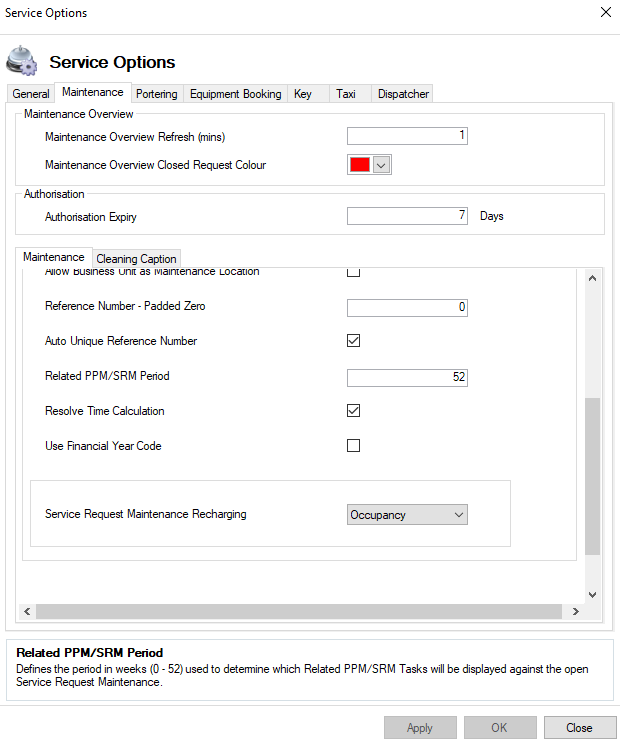Open the Equipment Booking tab
Viewport: 620px width, 743px height.
[235, 94]
